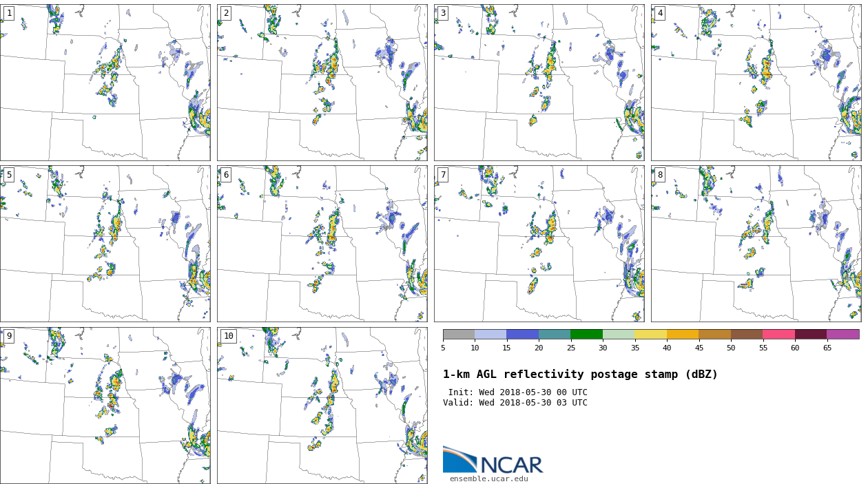Click the number 6 panel label box

225,175
